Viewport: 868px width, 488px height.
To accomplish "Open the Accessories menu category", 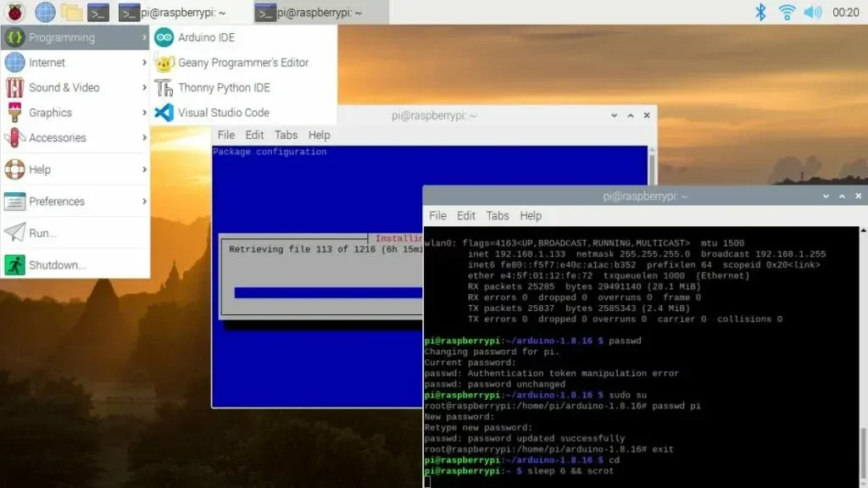I will tap(75, 137).
